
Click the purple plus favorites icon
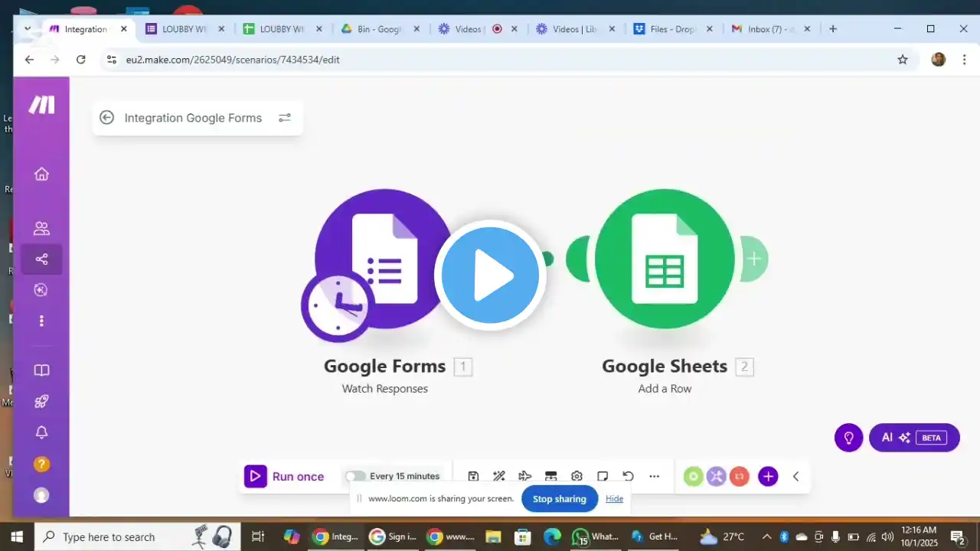[768, 477]
